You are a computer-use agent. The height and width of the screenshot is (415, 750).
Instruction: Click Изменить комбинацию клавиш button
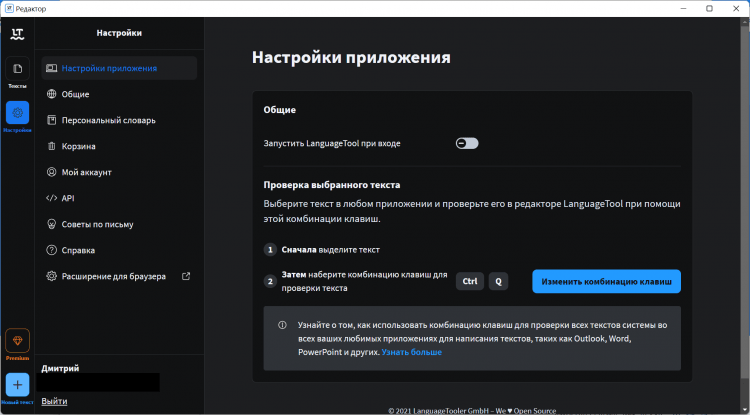coord(606,282)
